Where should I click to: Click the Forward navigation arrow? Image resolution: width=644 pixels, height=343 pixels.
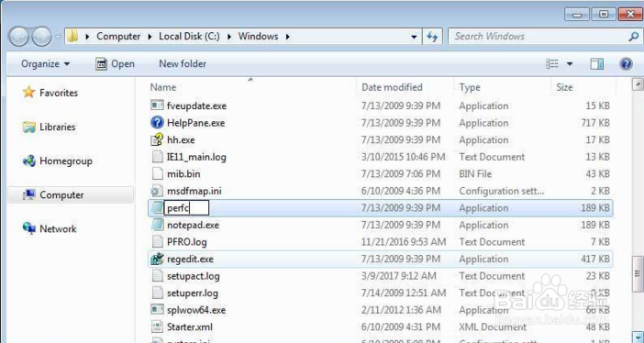pos(41,37)
